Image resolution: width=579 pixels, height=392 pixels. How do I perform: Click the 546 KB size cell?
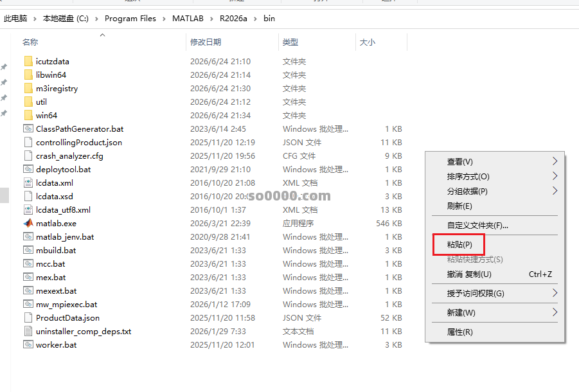coord(389,224)
